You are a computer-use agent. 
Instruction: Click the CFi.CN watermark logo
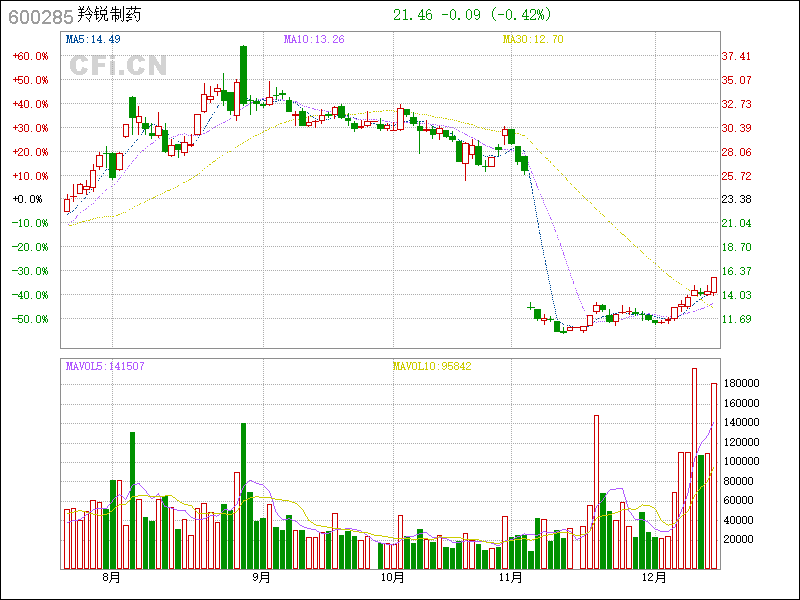[117, 66]
